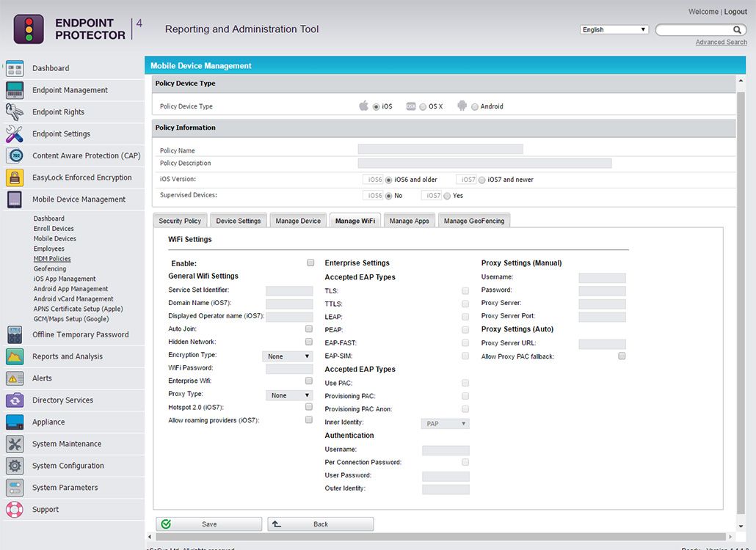Open the Proxy Type dropdown
756x550 pixels.
click(x=289, y=395)
